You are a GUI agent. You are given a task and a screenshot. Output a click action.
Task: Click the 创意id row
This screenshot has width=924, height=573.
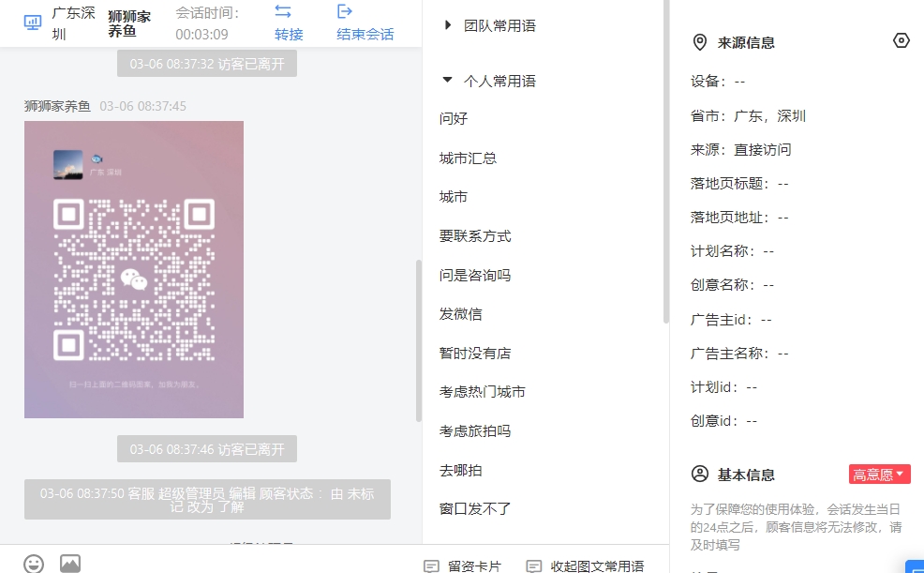pyautogui.click(x=724, y=421)
